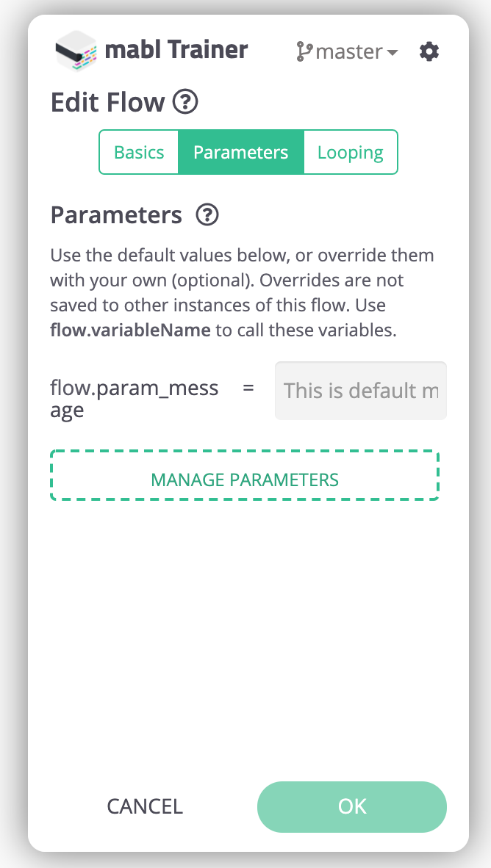The width and height of the screenshot is (491, 868).
Task: Click the git branch icon
Action: click(x=304, y=51)
